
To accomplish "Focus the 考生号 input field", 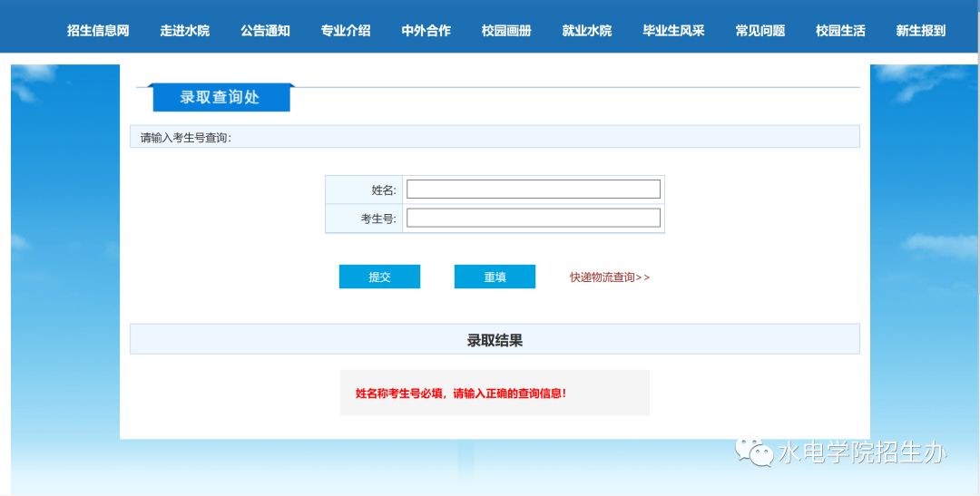I will [x=534, y=218].
